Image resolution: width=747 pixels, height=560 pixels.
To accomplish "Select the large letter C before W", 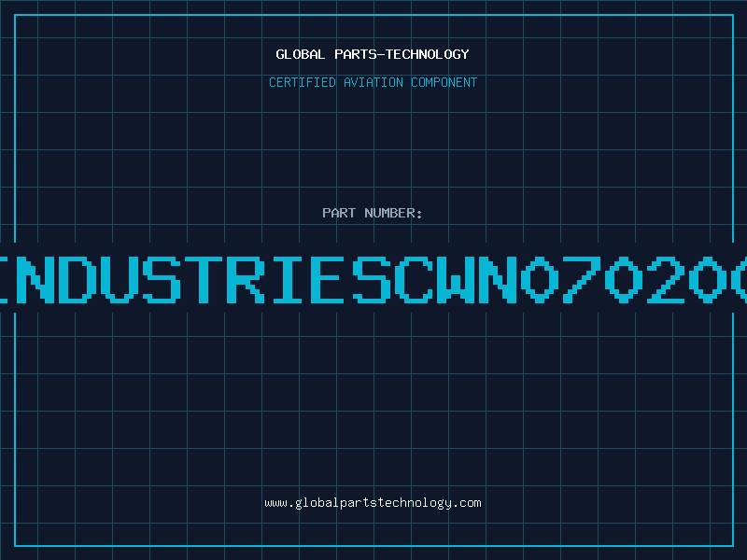I will pos(414,279).
